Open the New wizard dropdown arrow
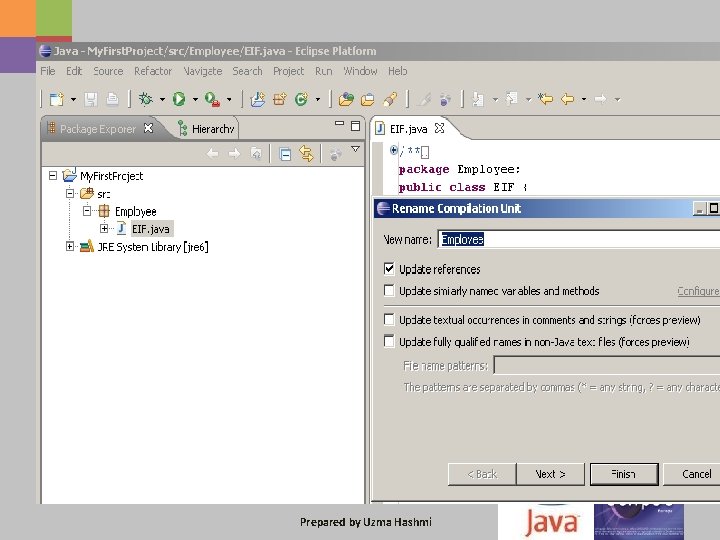This screenshot has width=720, height=540. 73,99
